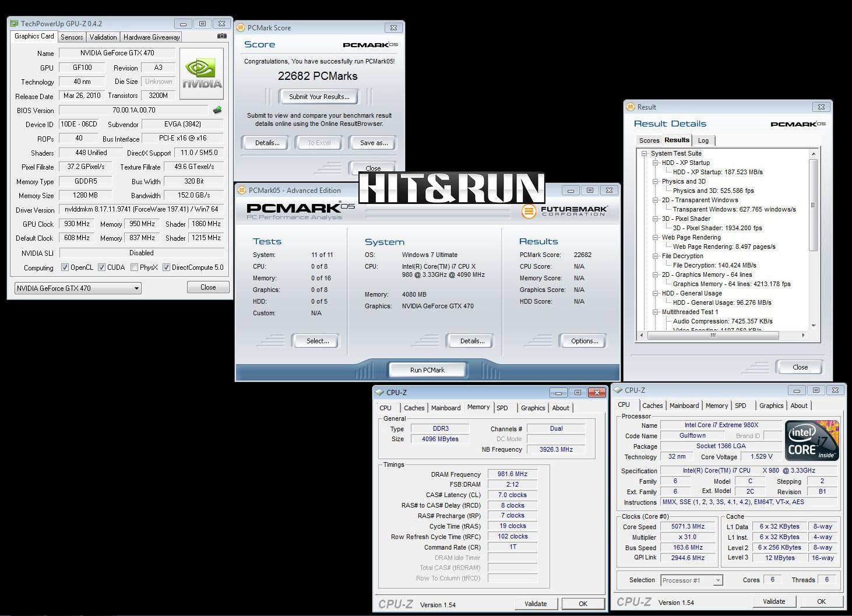Click the System Details button in PCMark05
The image size is (852, 616).
click(472, 341)
